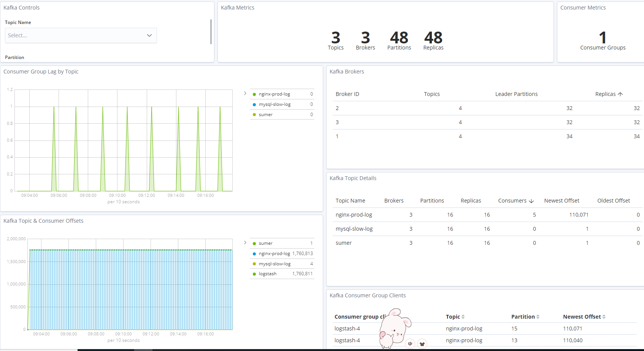Click logstash-4 client in partition 15 row
This screenshot has height=351, width=644.
point(347,329)
